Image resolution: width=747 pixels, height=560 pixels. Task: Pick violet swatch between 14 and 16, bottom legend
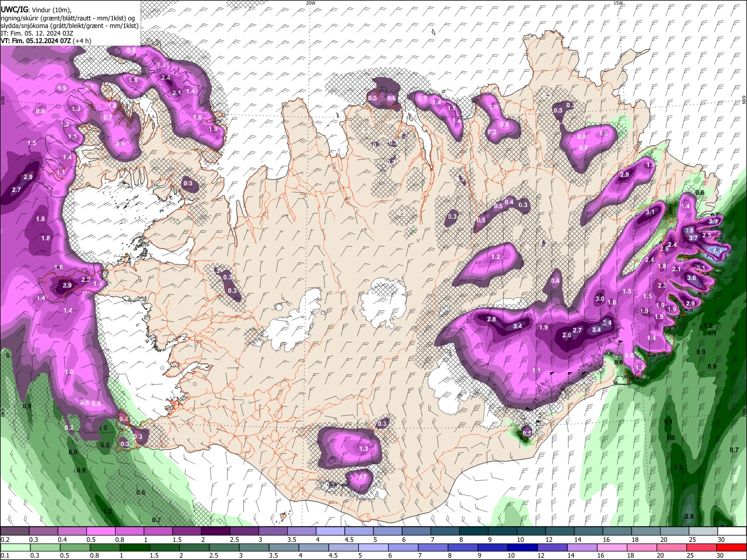pyautogui.click(x=582, y=548)
